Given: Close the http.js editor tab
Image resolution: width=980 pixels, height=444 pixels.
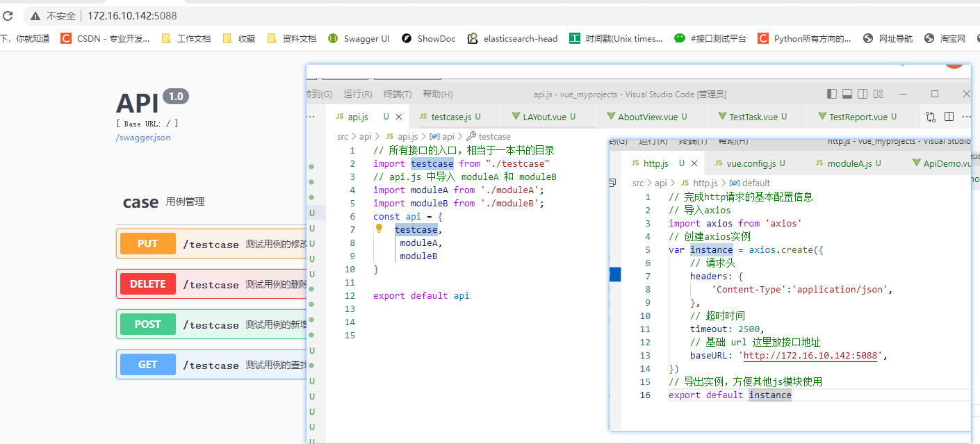Looking at the screenshot, I should click(694, 163).
